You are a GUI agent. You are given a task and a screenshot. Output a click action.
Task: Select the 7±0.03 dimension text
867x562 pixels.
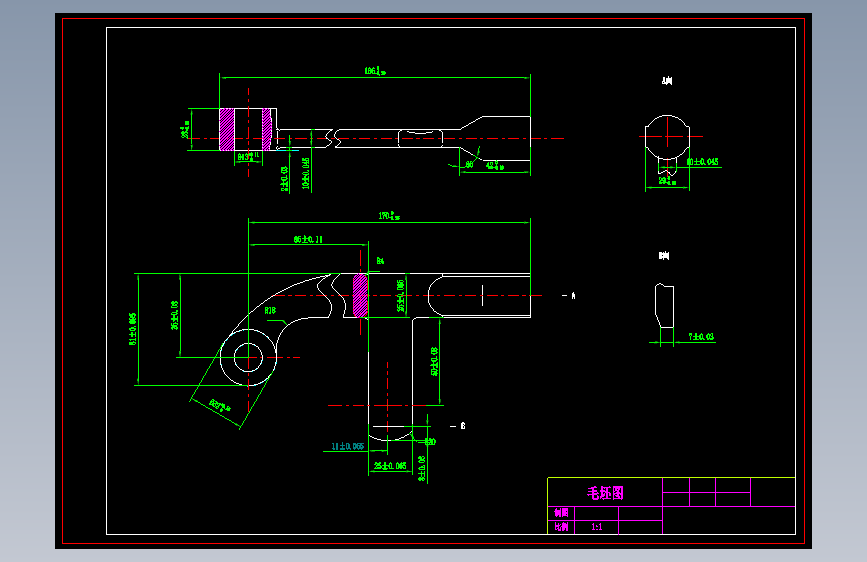pos(701,336)
